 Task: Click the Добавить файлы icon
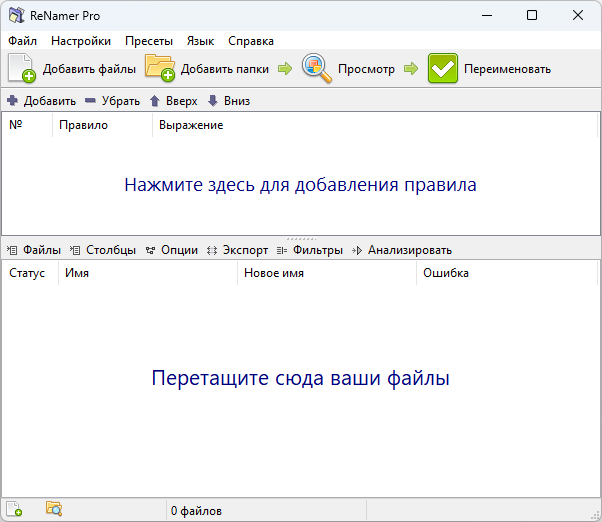[x=21, y=68]
